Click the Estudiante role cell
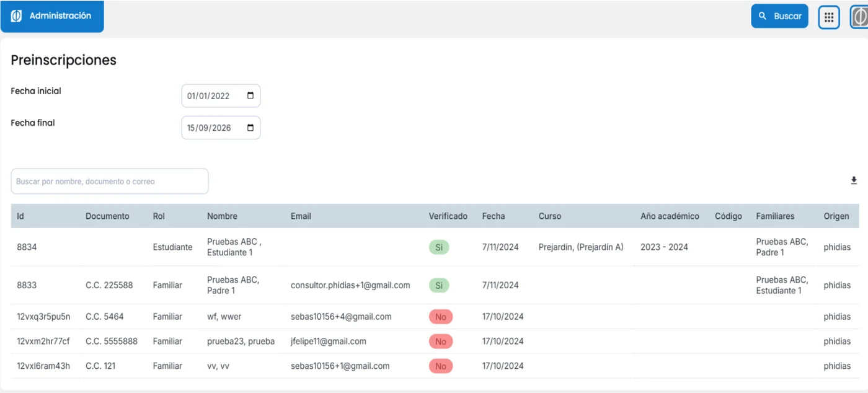 172,247
